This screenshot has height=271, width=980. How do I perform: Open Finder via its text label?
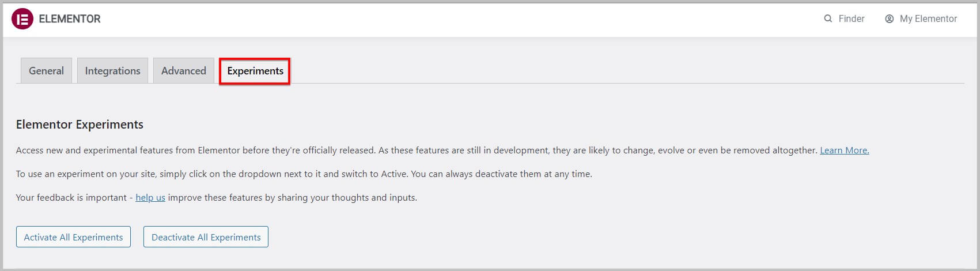click(x=851, y=19)
